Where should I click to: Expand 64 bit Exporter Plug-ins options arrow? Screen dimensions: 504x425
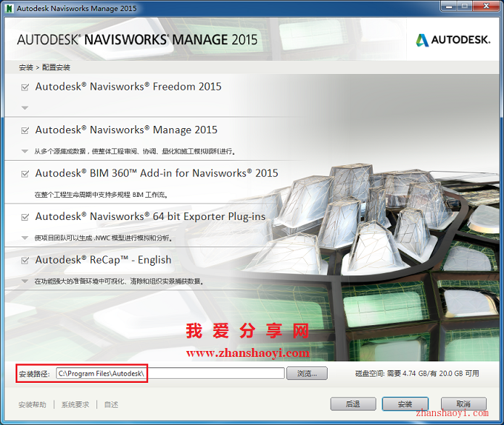(x=24, y=238)
